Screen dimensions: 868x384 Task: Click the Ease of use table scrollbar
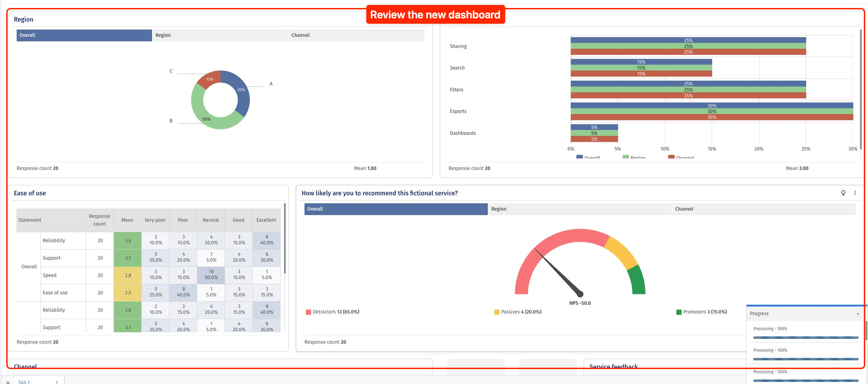[285, 238]
